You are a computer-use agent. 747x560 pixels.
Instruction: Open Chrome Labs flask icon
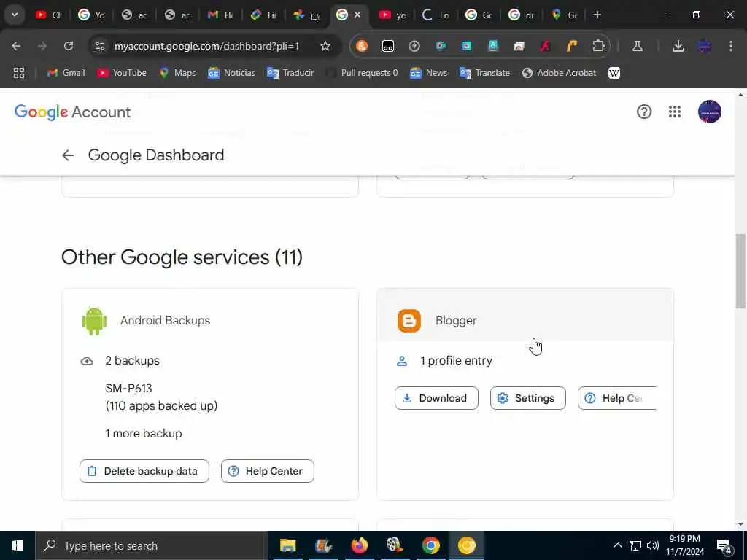tap(637, 46)
